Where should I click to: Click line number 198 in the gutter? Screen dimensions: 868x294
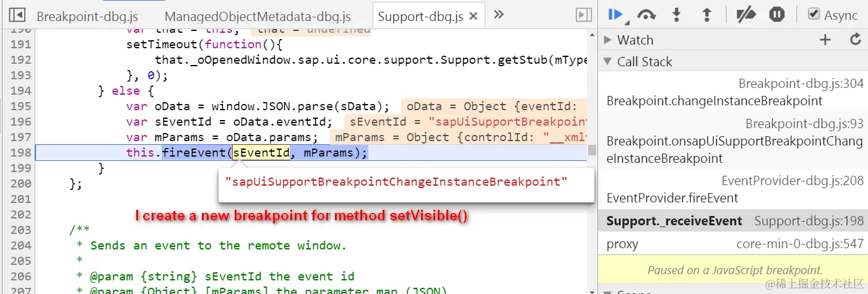click(21, 152)
